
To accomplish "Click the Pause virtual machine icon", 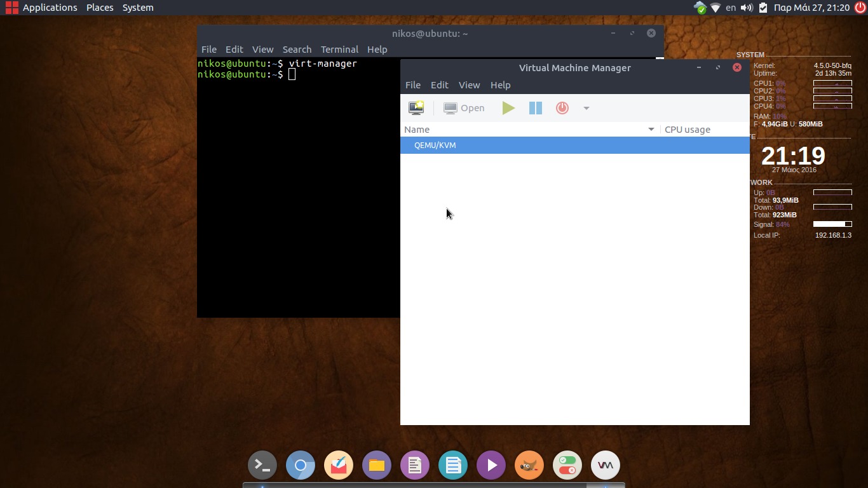I will [x=536, y=108].
